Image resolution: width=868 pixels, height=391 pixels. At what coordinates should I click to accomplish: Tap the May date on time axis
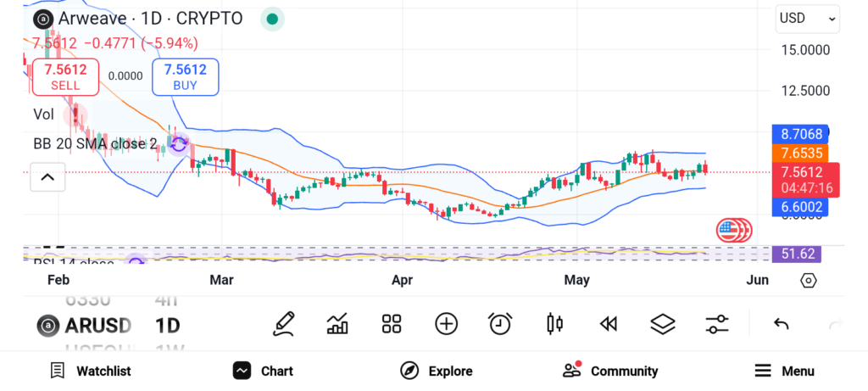coord(576,280)
